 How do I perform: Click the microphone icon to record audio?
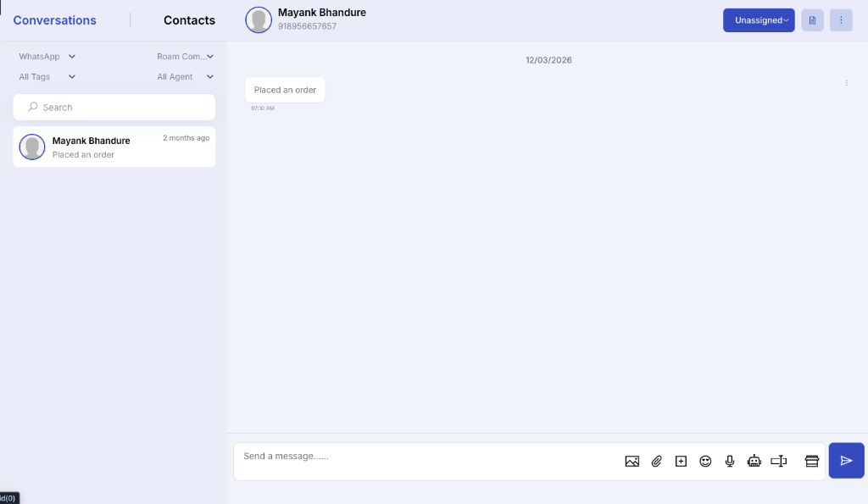730,461
